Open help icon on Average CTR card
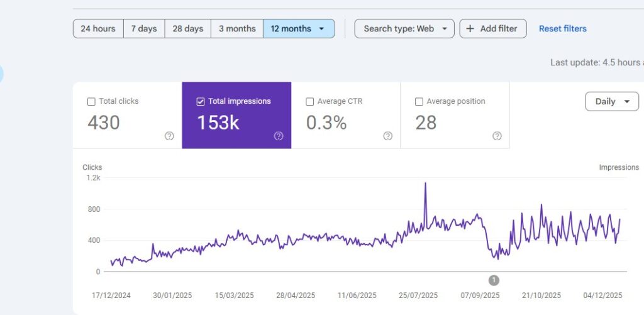Screen dimensions: 644x315 pos(387,136)
